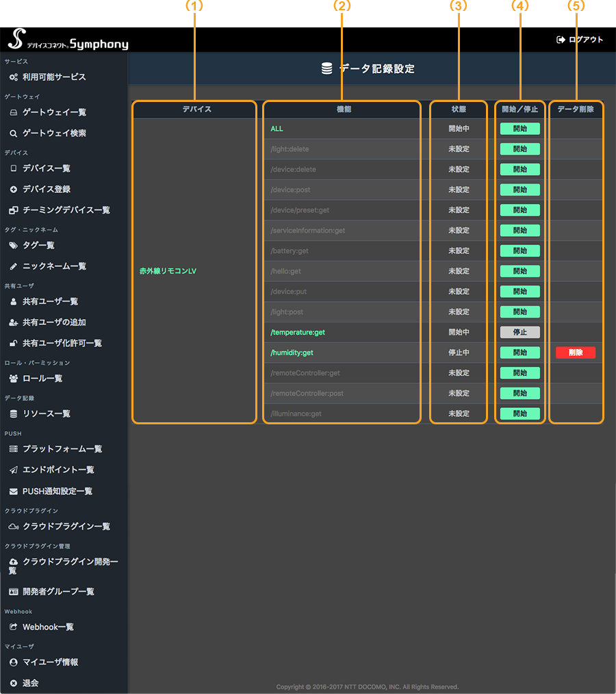Start recording for /serviceInformation:get
The width and height of the screenshot is (616, 694).
tap(520, 231)
